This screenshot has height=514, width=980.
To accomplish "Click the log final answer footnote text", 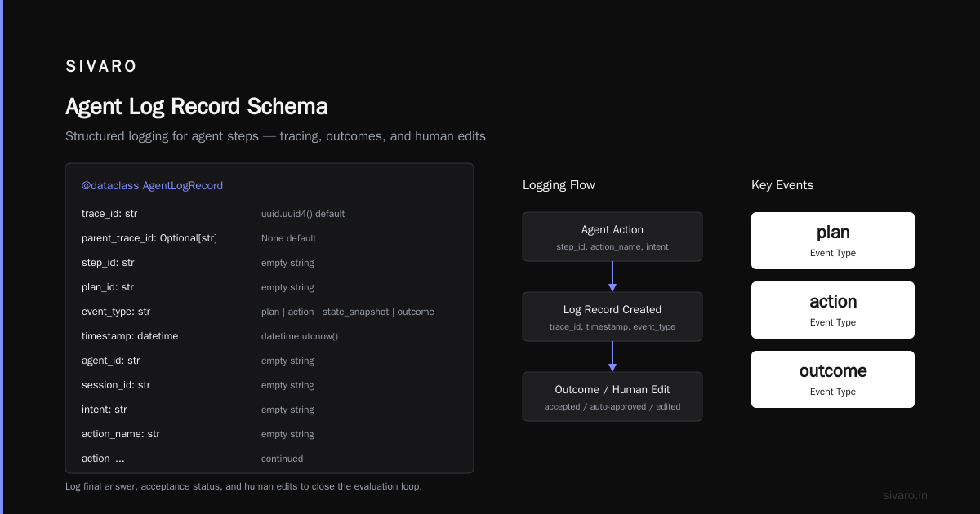I will pyautogui.click(x=243, y=486).
